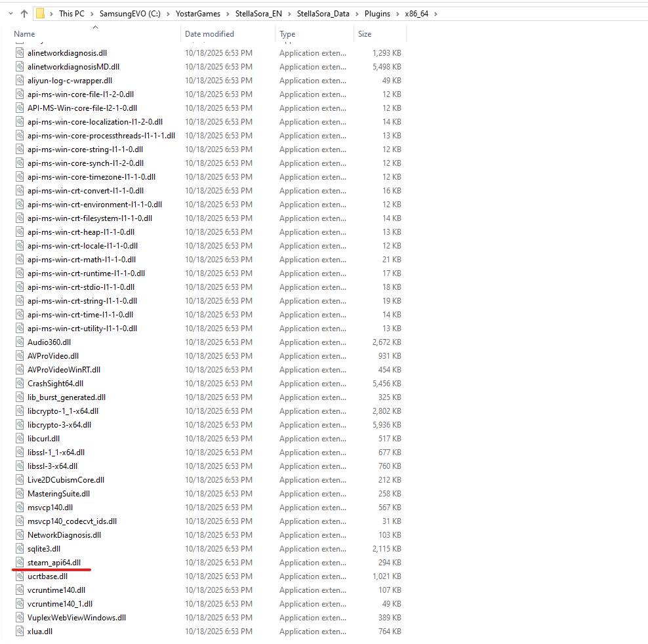The width and height of the screenshot is (648, 644).
Task: Select file name alinetworkdiagnosisMD.dll
Action: click(73, 66)
